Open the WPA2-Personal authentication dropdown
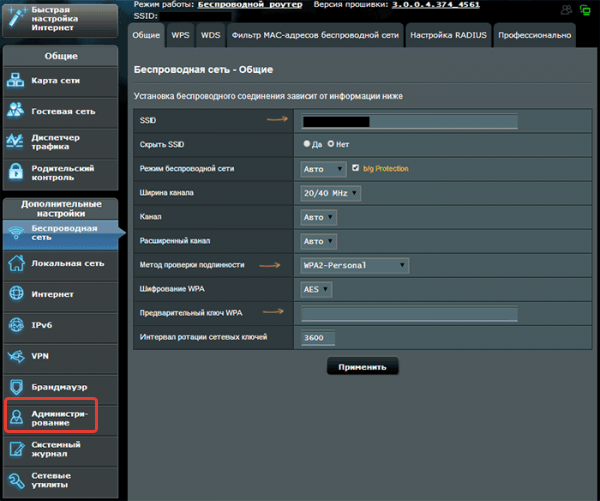Screen dimensions: 600x501 [355, 265]
